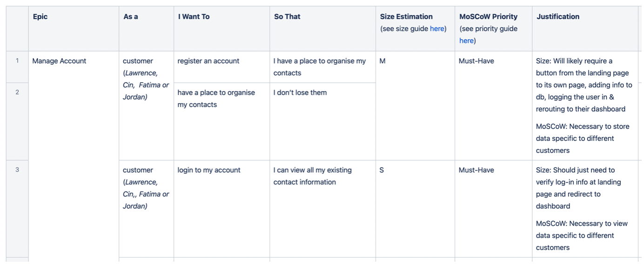
Task: Select row number 1 cell
Action: coord(17,67)
